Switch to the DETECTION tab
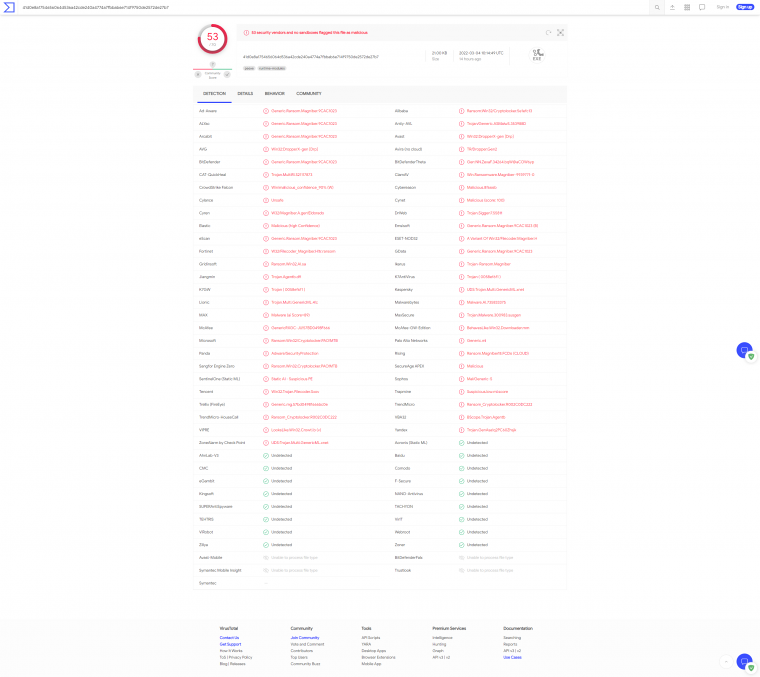The image size is (760, 677). tap(214, 94)
